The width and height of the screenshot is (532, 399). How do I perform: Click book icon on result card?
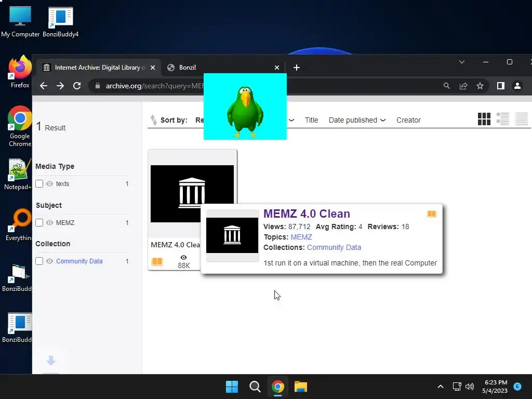tap(157, 262)
